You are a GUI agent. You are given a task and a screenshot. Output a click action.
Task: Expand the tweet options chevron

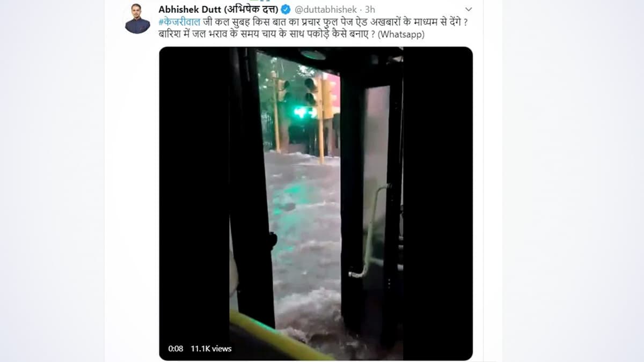pos(469,9)
